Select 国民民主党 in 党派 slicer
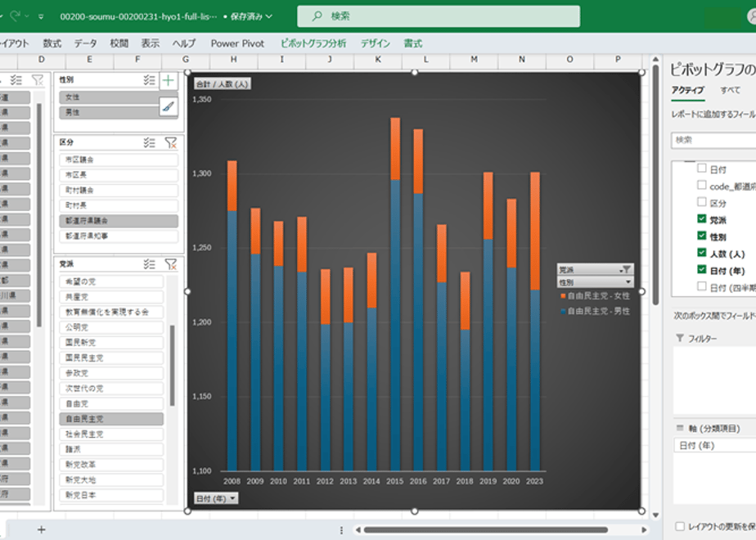Image resolution: width=756 pixels, height=540 pixels. [111, 358]
